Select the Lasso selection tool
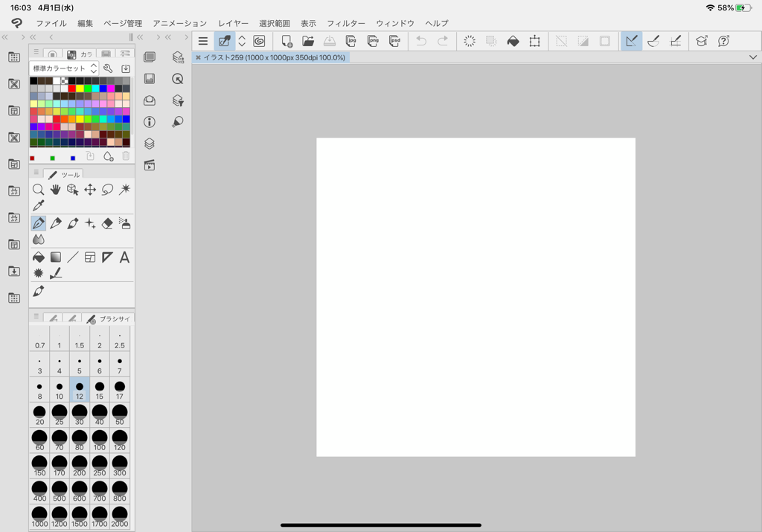Image resolution: width=762 pixels, height=532 pixels. (107, 190)
